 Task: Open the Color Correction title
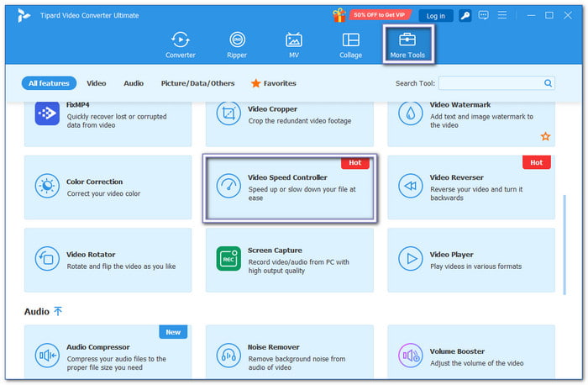pos(94,182)
